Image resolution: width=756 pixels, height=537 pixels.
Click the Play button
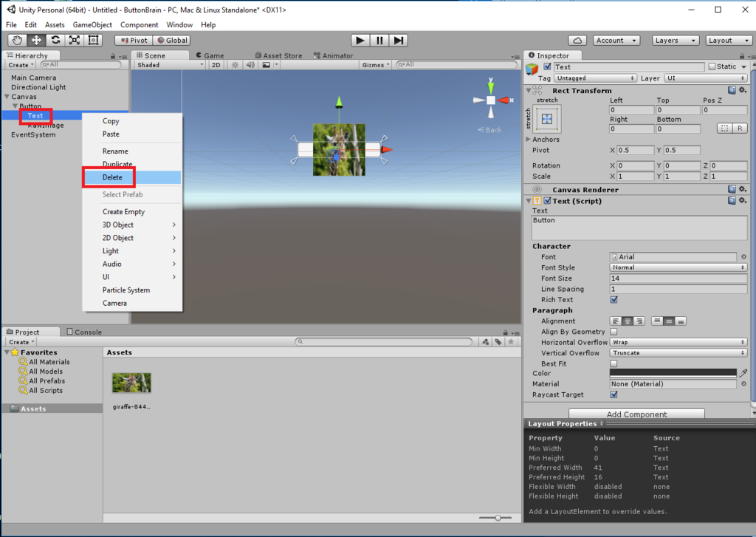360,41
